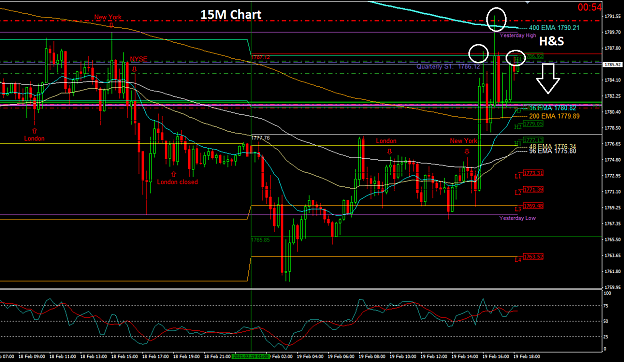Select the 19 Feb 12:00 time label

point(433,356)
